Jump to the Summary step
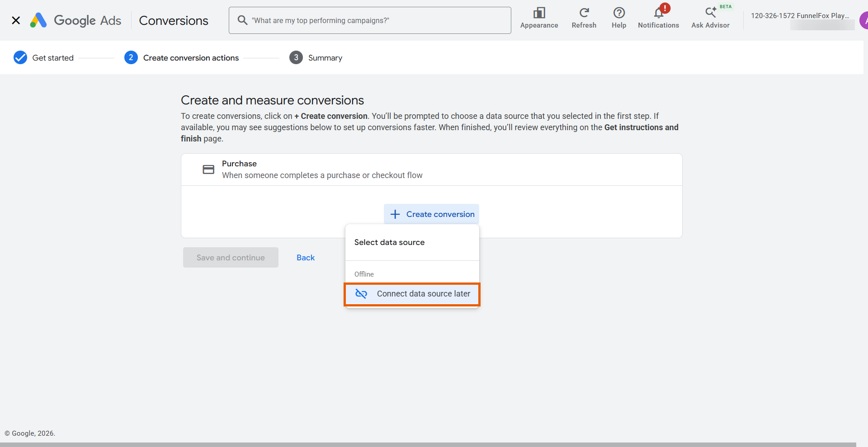Image resolution: width=868 pixels, height=447 pixels. tap(316, 58)
